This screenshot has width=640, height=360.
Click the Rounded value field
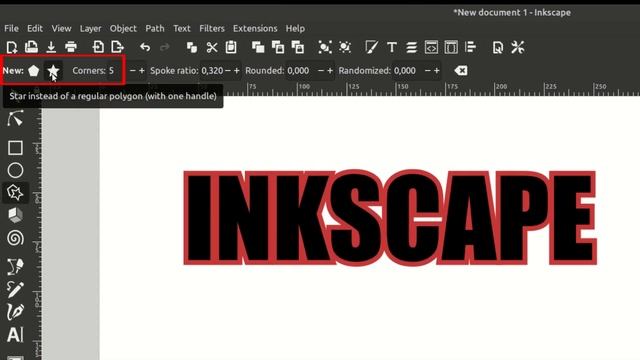301,71
